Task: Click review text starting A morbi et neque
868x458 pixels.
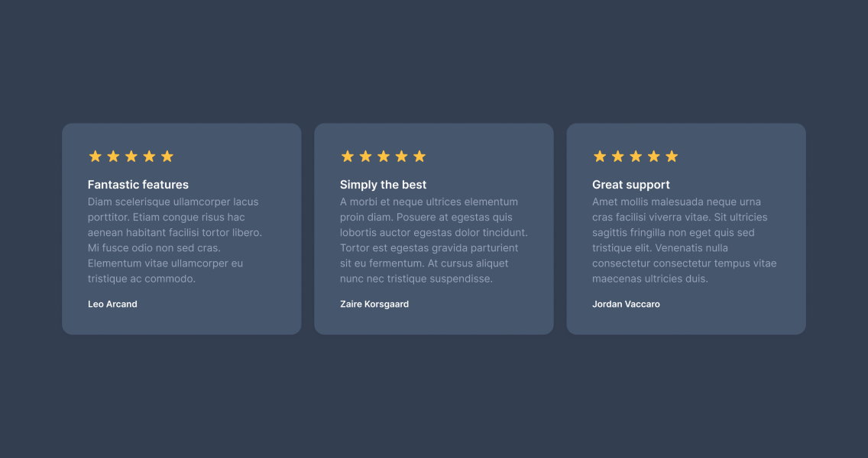Action: [434, 240]
